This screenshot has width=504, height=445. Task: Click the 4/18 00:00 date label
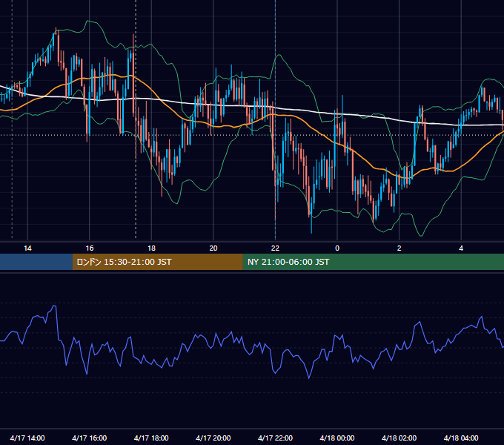click(337, 438)
